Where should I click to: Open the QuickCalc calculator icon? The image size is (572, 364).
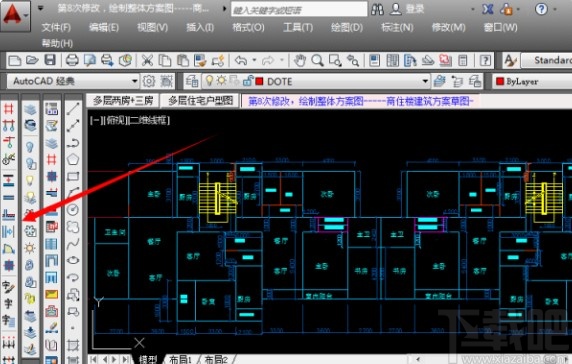tap(463, 60)
